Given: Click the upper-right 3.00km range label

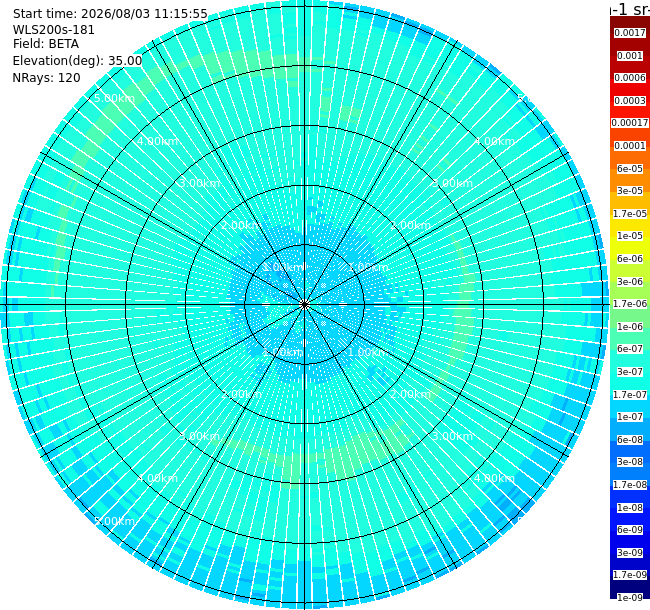Looking at the screenshot, I should pyautogui.click(x=452, y=183).
